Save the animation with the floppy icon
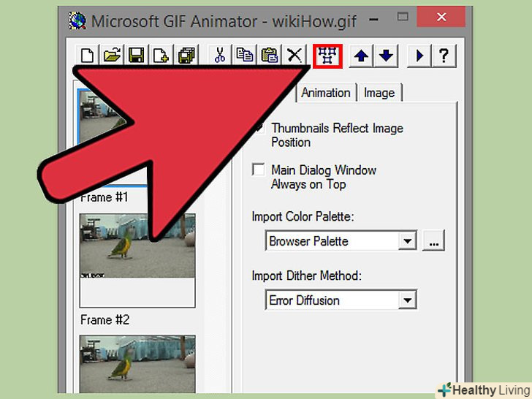The height and width of the screenshot is (399, 532). pyautogui.click(x=137, y=56)
